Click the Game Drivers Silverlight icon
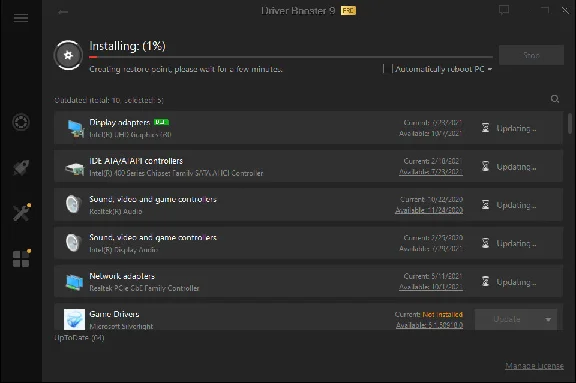The width and height of the screenshot is (576, 383). [74, 319]
